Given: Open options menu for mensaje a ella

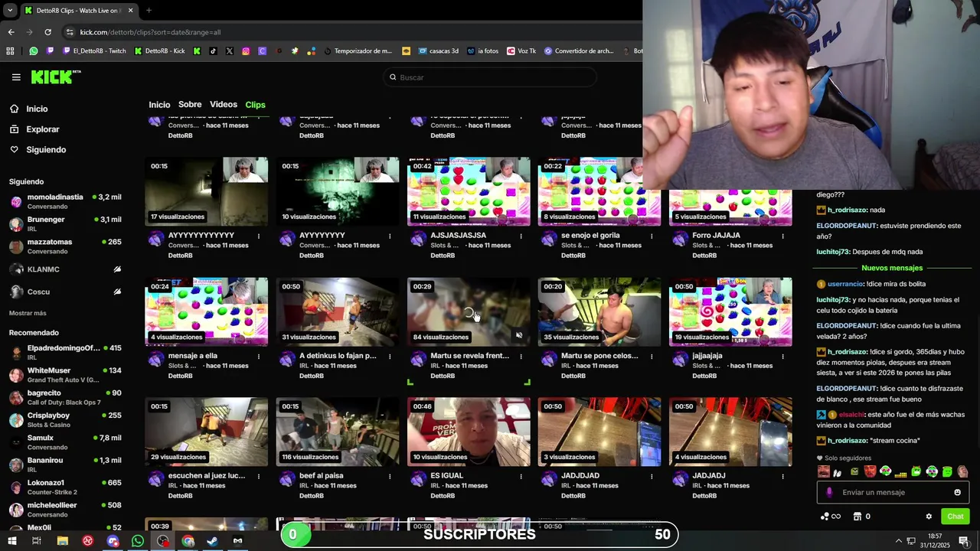Looking at the screenshot, I should [259, 357].
